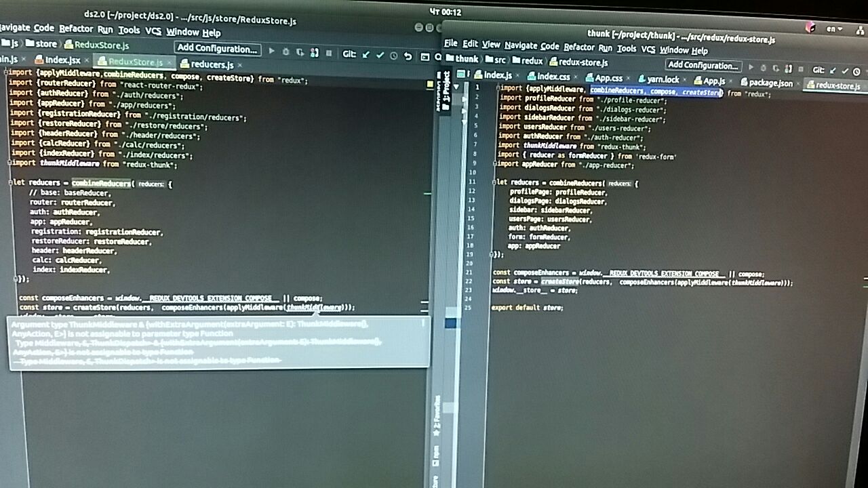Open View menu in thunk window
The height and width of the screenshot is (488, 868).
pyautogui.click(x=491, y=45)
